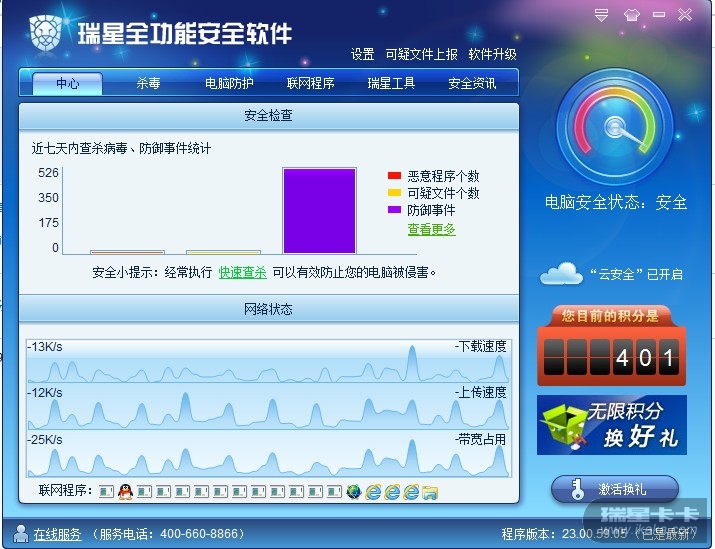Image resolution: width=715 pixels, height=549 pixels.
Task: Open the main menu dropdown icon in title bar
Action: tap(601, 15)
